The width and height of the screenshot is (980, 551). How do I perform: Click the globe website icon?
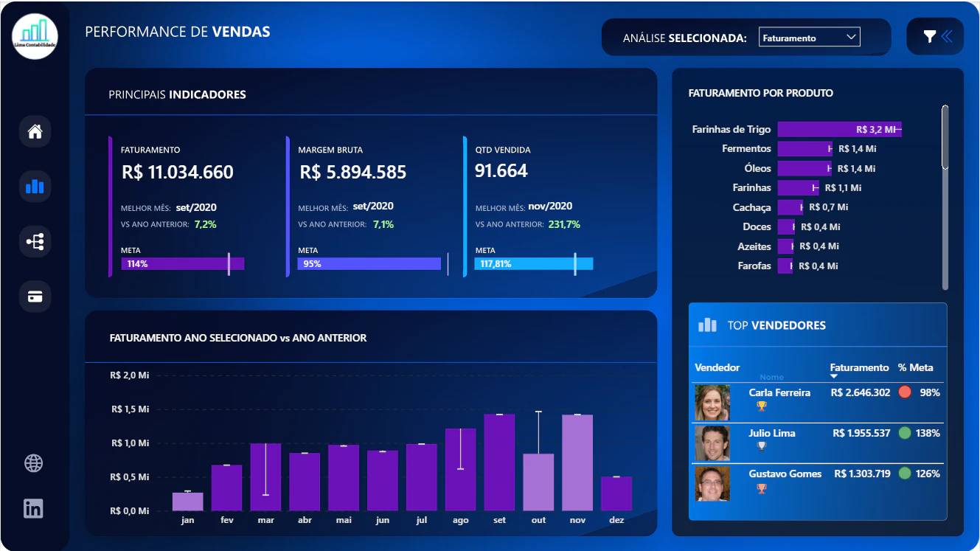34,463
